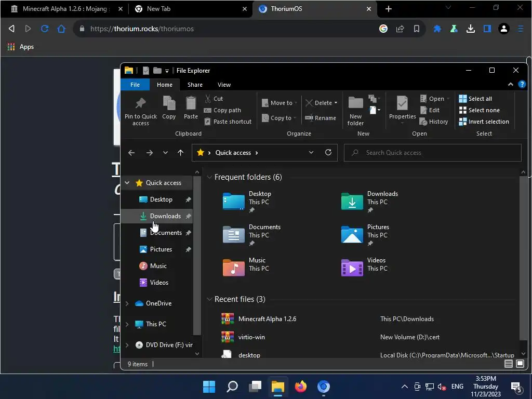Select Documents frequent folder
The width and height of the screenshot is (532, 399).
click(252, 234)
